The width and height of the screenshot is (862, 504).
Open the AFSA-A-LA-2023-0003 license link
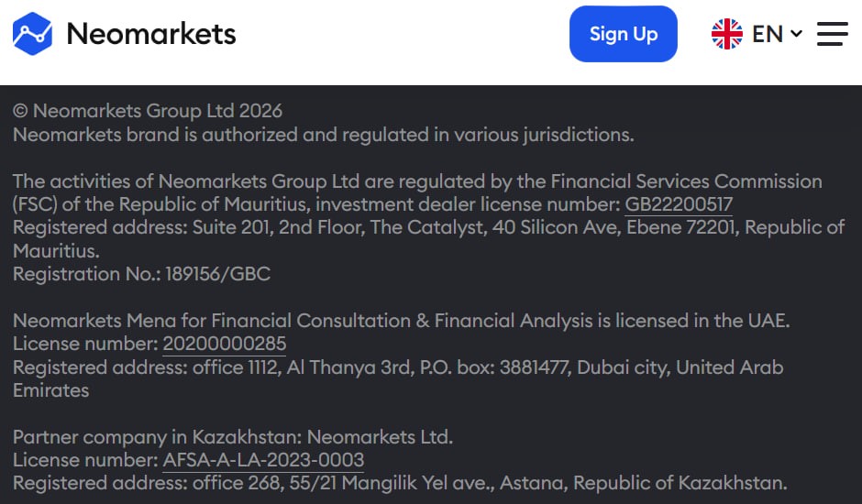click(263, 460)
